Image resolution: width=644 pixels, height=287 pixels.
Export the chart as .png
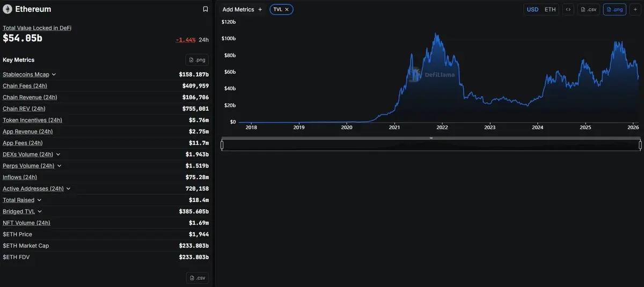coord(614,10)
